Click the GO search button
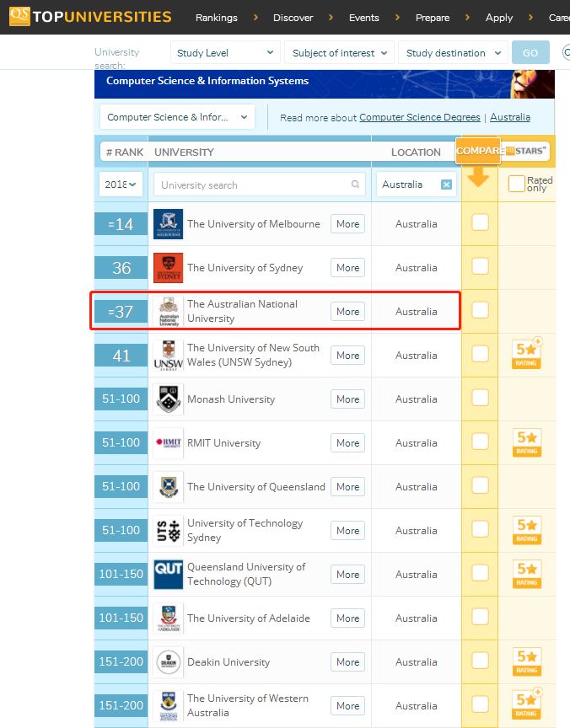This screenshot has height=728, width=570. tap(530, 52)
